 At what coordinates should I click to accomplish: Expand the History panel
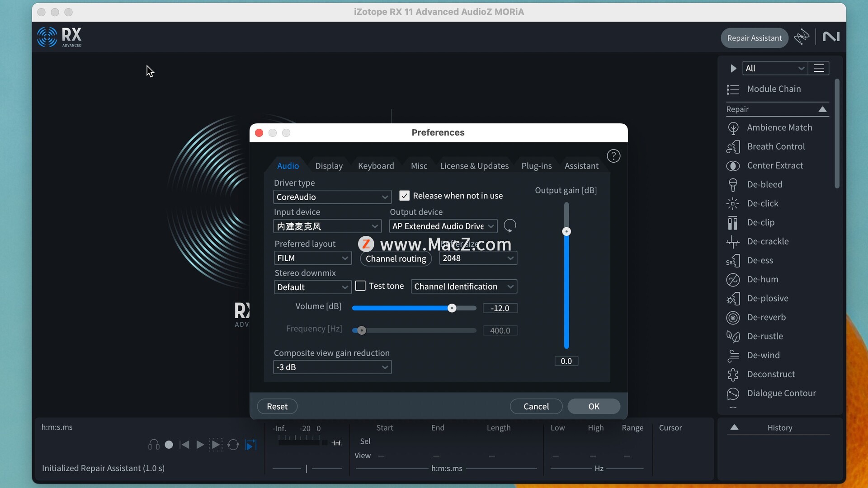tap(735, 427)
